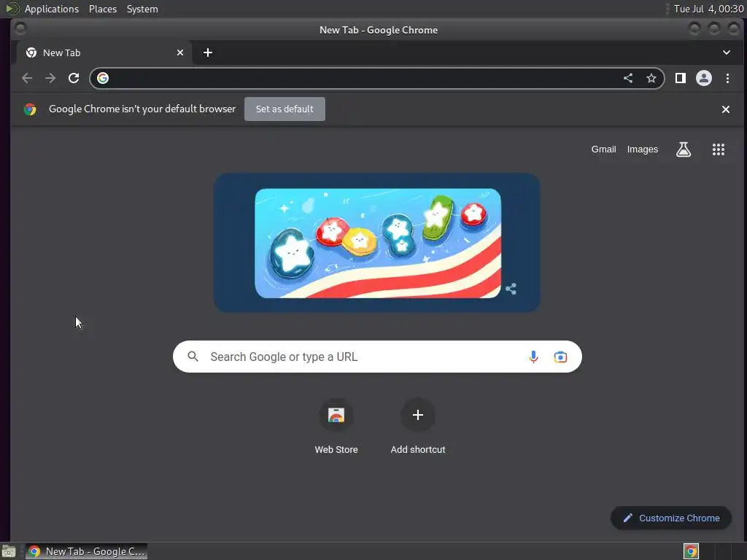
Task: Click the browser forward arrow
Action: 50,78
